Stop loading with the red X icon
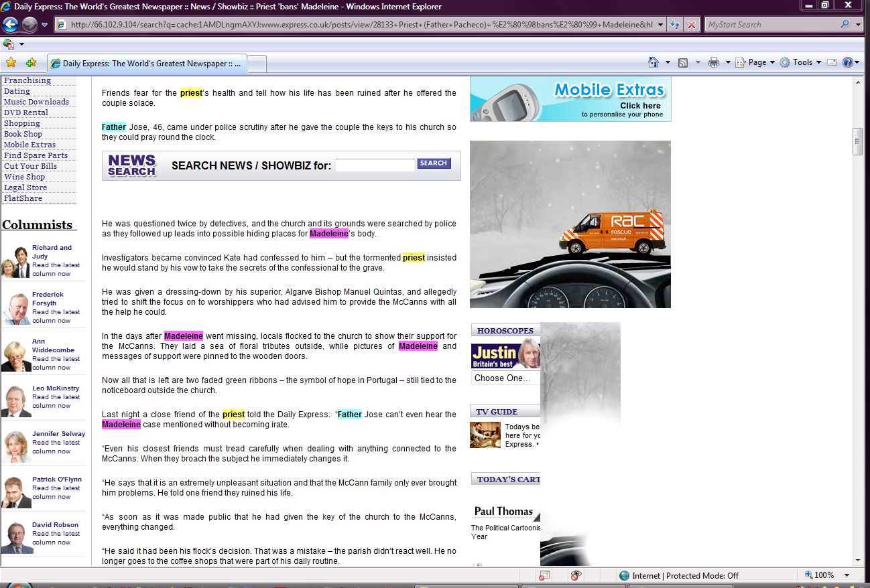 click(692, 25)
